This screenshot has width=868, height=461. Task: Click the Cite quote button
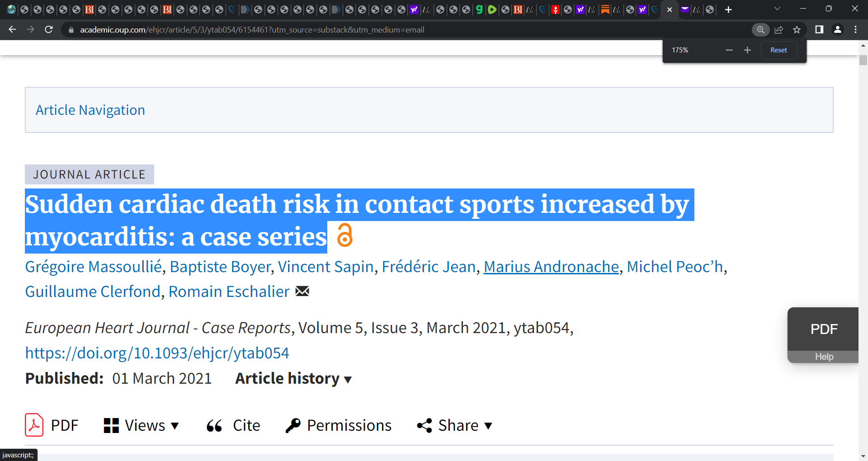click(x=233, y=425)
